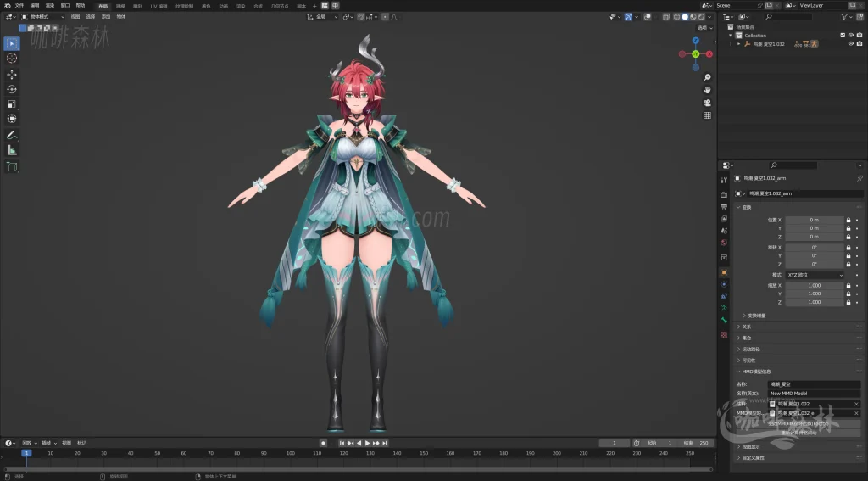Image resolution: width=868 pixels, height=481 pixels.
Task: Open rotation mode XYZ 欧拉 dropdown
Action: 815,275
